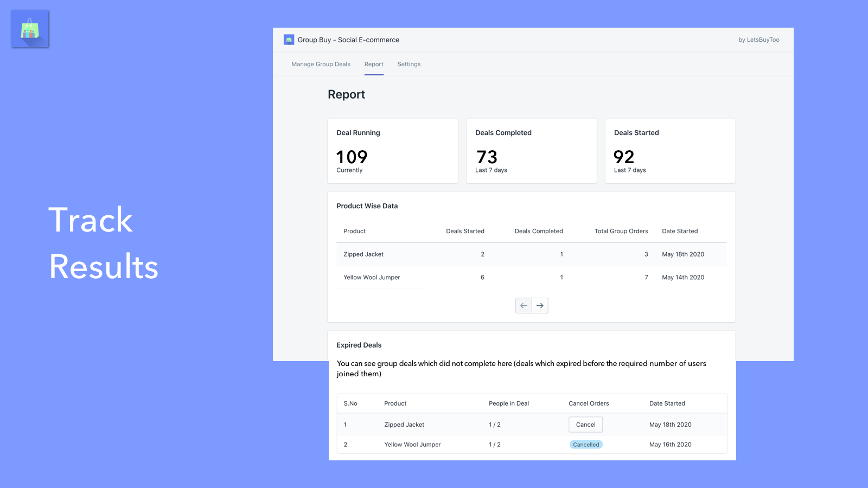This screenshot has width=868, height=488.
Task: Select the Deals Completed card
Action: click(531, 151)
